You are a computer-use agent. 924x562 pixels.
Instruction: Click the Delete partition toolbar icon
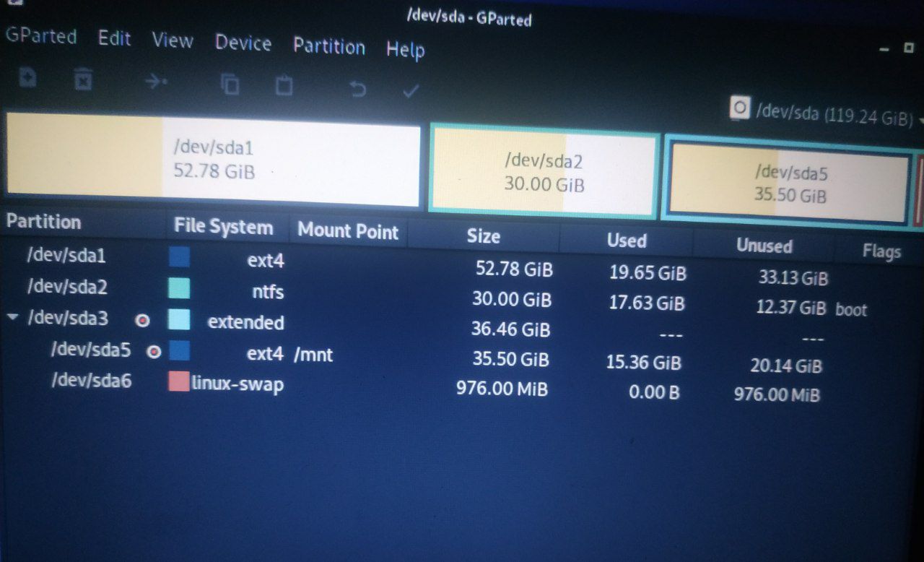pos(84,79)
